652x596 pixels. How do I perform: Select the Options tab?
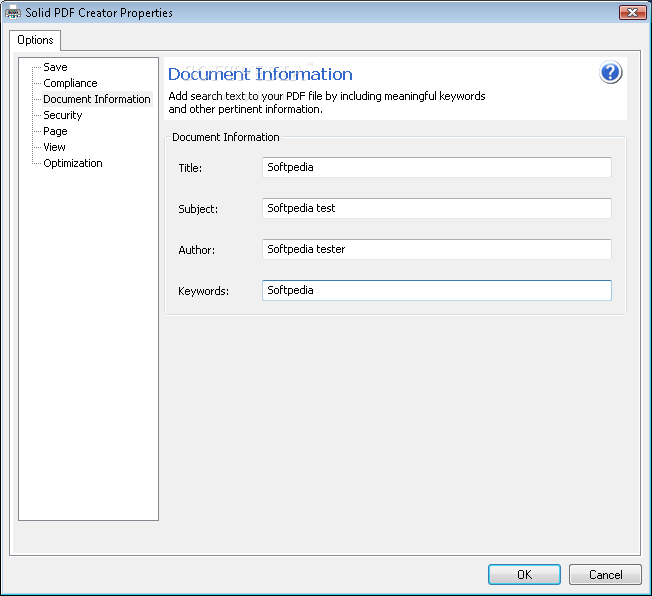pyautogui.click(x=35, y=40)
